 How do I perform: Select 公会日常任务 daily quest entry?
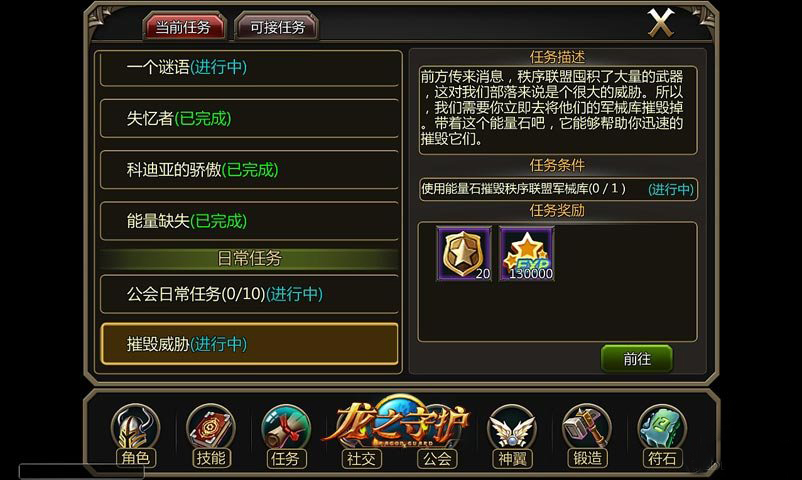[250, 294]
